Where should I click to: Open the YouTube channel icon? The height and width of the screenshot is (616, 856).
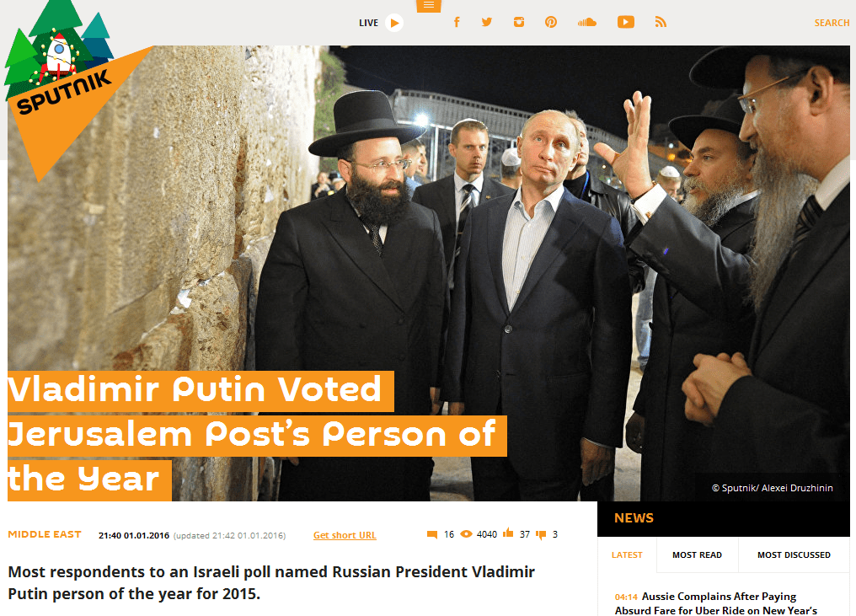coord(626,22)
